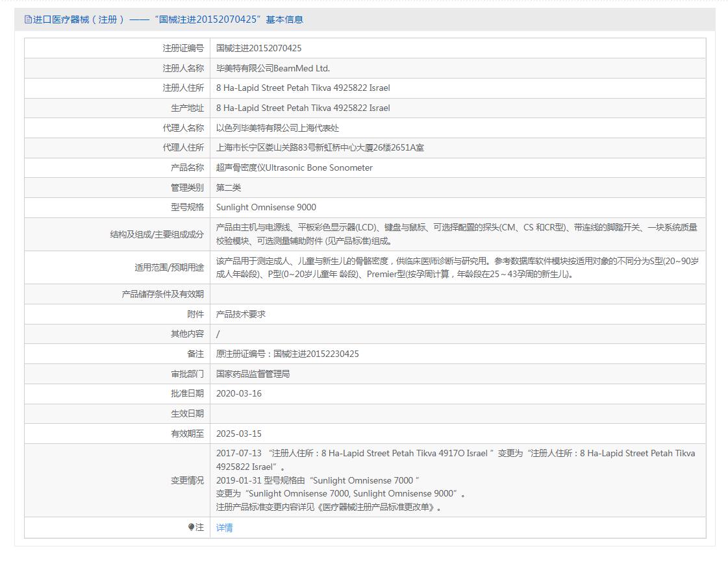
Task: Click expiry date 2025-03-15
Action: (x=238, y=434)
